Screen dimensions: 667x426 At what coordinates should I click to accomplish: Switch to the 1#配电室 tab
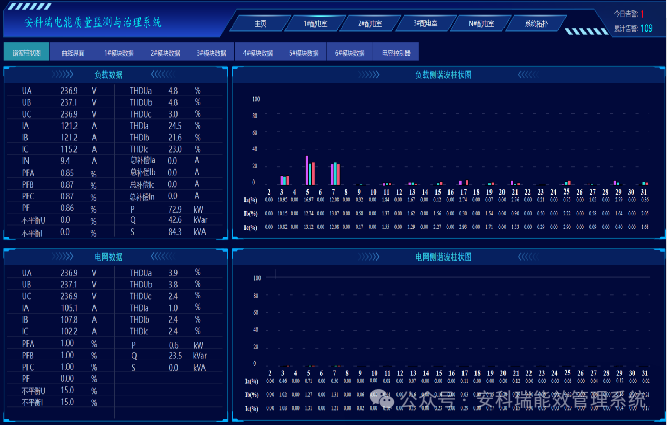(315, 23)
